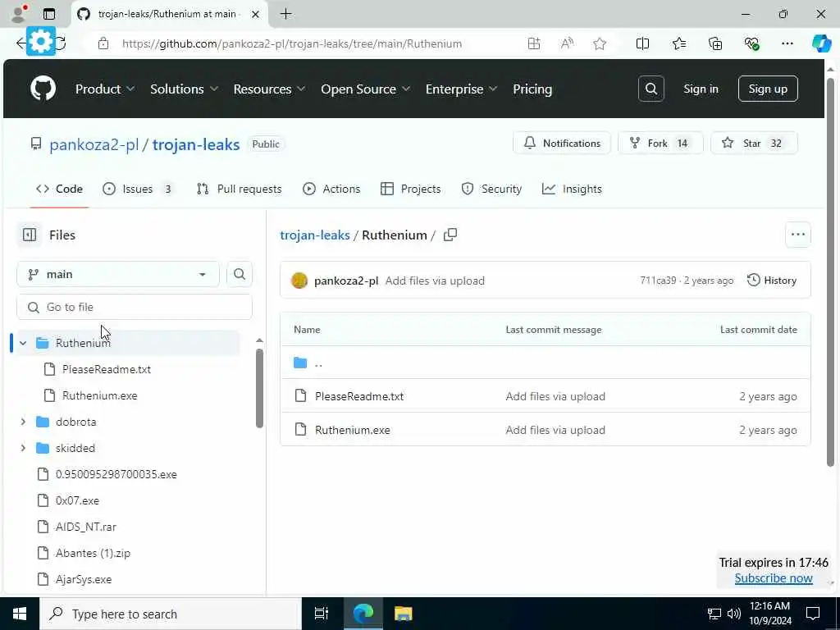840x630 pixels.
Task: Click the Windows taskbar search box
Action: [170, 614]
